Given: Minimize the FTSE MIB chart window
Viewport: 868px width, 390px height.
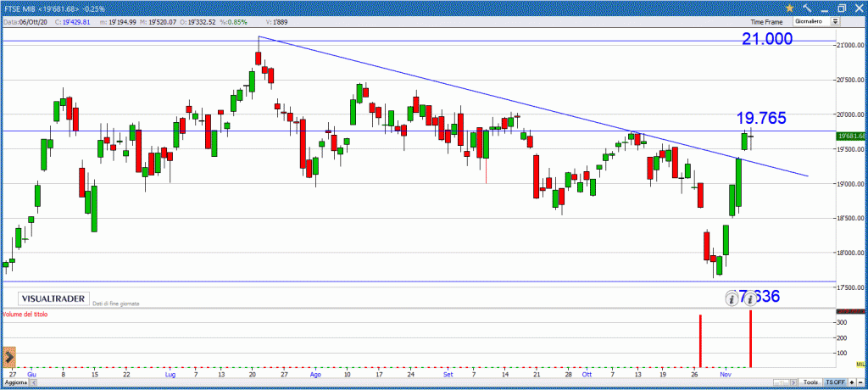Looking at the screenshot, I should [x=824, y=10].
